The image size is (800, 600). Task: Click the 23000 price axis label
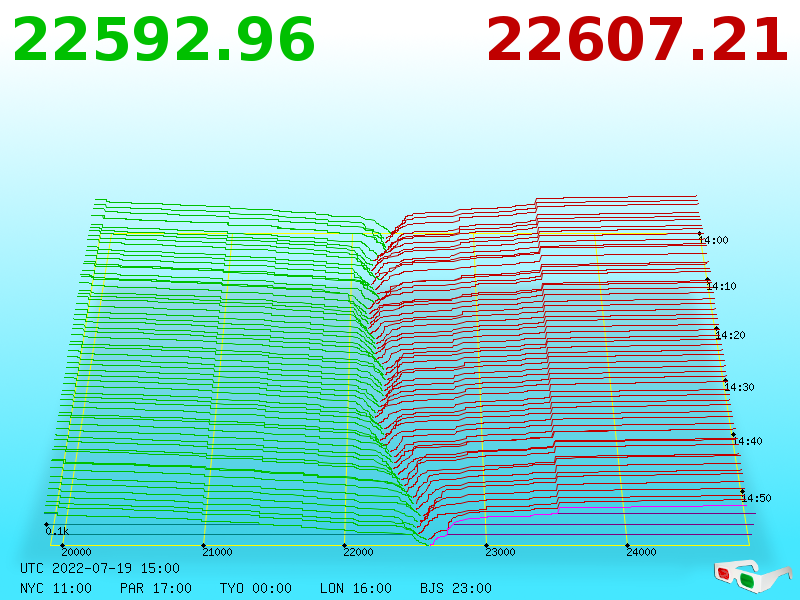(x=499, y=552)
